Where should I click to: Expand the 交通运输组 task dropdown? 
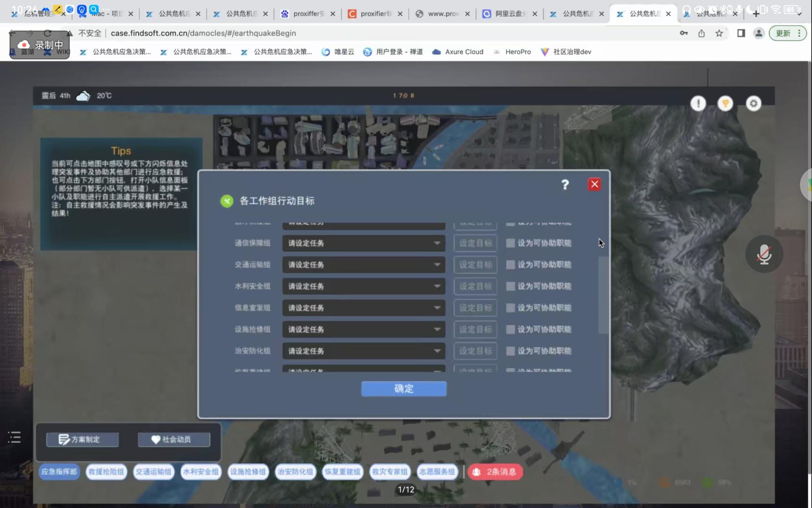(364, 265)
